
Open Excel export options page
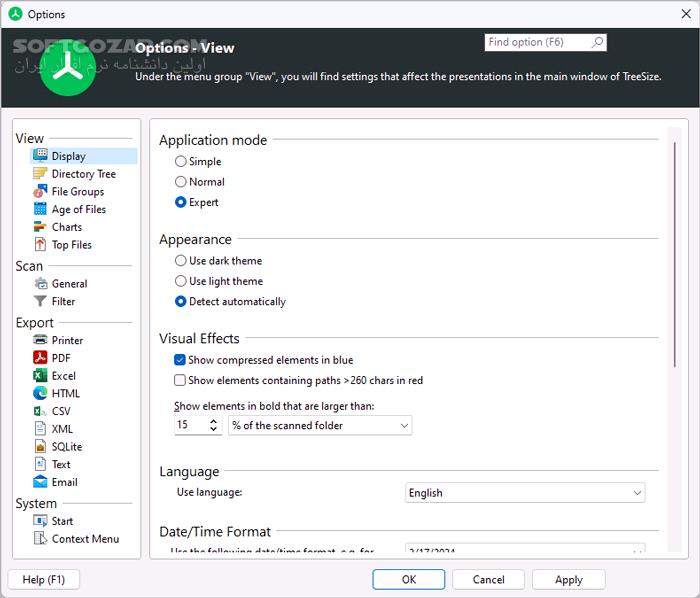(x=63, y=376)
